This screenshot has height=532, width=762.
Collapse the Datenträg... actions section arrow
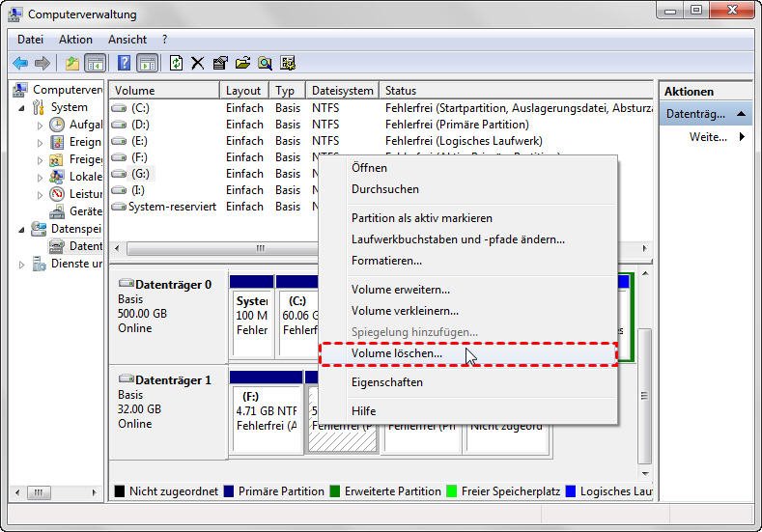[741, 114]
